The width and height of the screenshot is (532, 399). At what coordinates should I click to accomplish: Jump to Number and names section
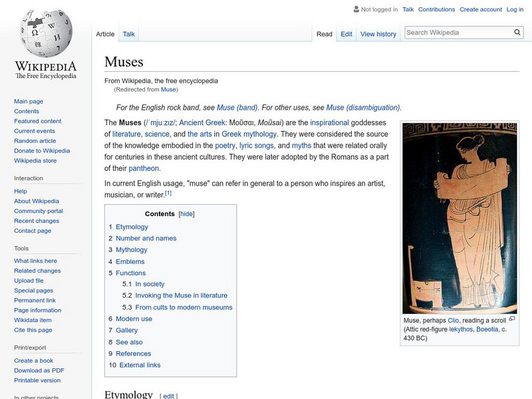click(146, 238)
